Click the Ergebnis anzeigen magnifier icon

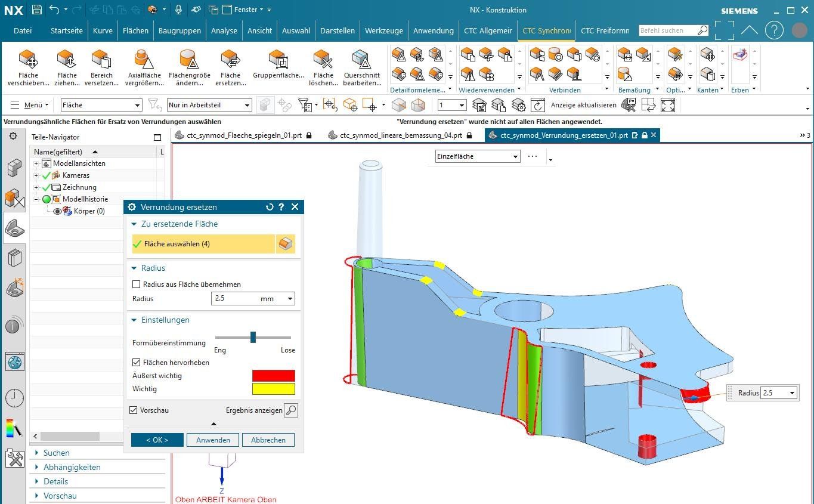[x=290, y=410]
